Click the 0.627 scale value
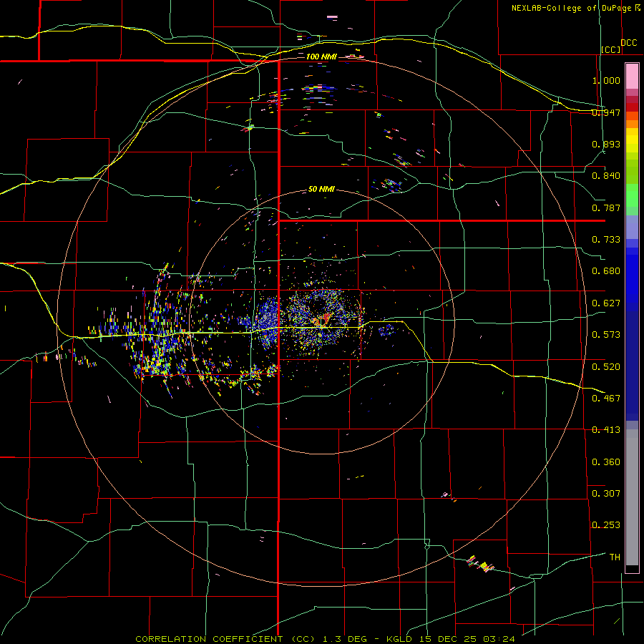The height and width of the screenshot is (644, 644). point(606,303)
